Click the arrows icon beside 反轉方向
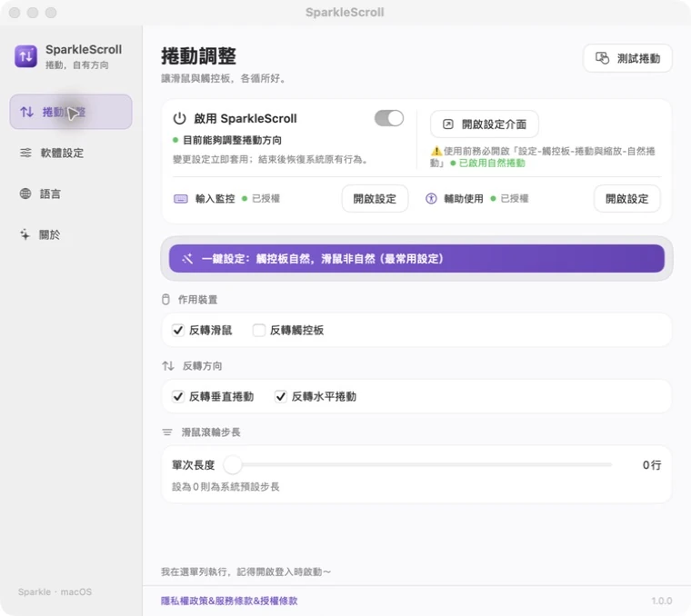Image resolution: width=691 pixels, height=616 pixels. click(168, 366)
